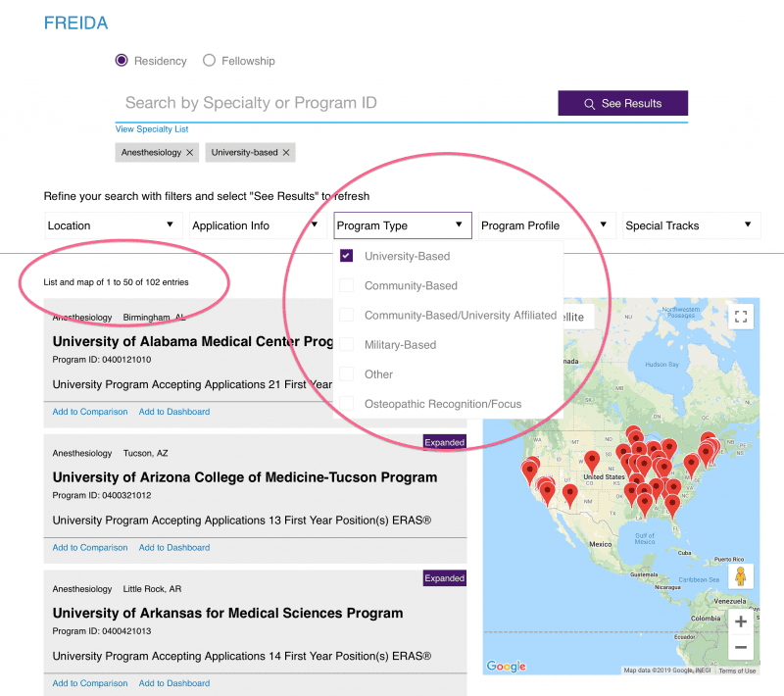Screen dimensions: 784x696
Task: Click 'List and map of 1 to 50 of 102 entries'
Action: tap(116, 282)
